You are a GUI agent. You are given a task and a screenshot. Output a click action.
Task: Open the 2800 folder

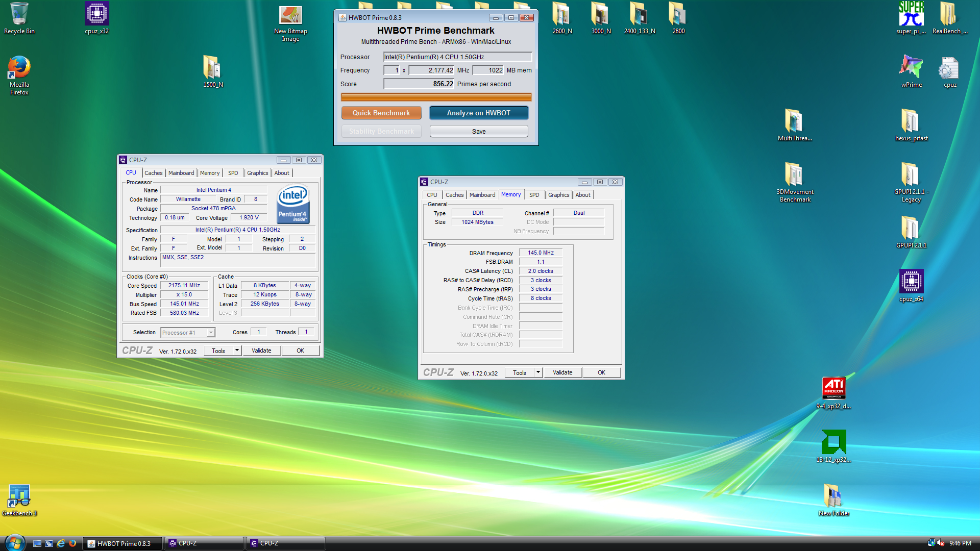tap(678, 18)
